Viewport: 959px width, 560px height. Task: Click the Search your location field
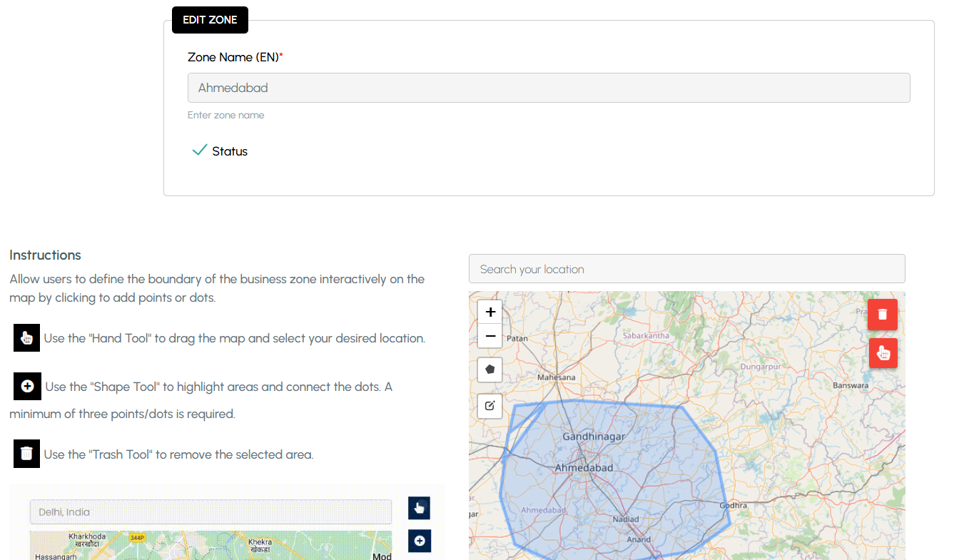pyautogui.click(x=686, y=269)
